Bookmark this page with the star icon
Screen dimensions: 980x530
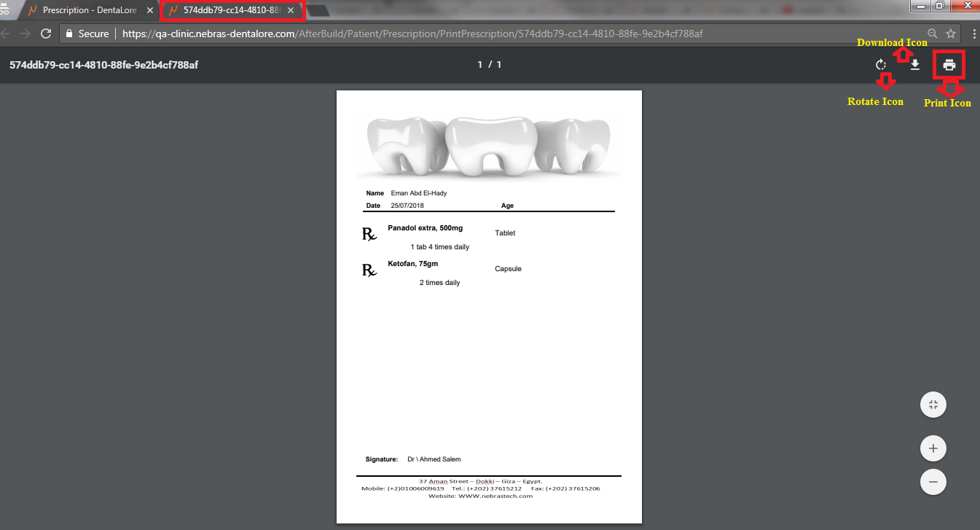pos(951,34)
